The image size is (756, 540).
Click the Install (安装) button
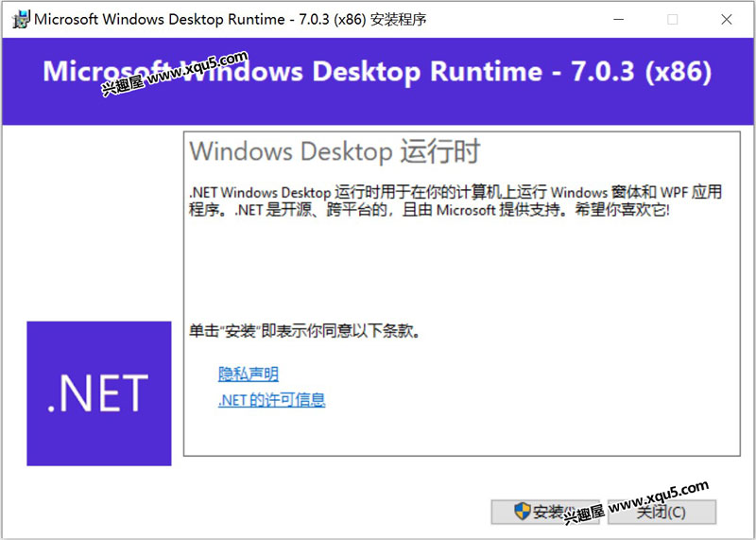545,512
